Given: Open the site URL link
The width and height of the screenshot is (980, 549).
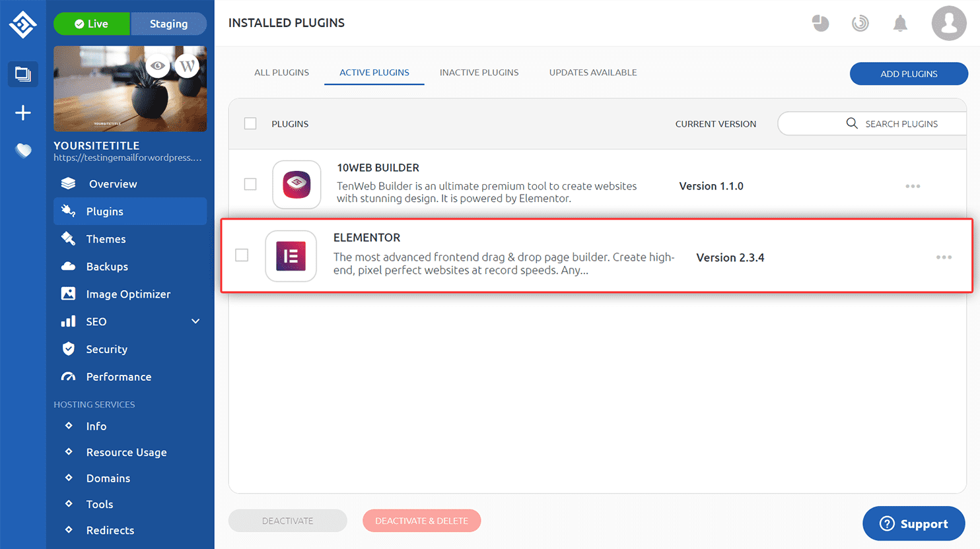Looking at the screenshot, I should pyautogui.click(x=127, y=158).
